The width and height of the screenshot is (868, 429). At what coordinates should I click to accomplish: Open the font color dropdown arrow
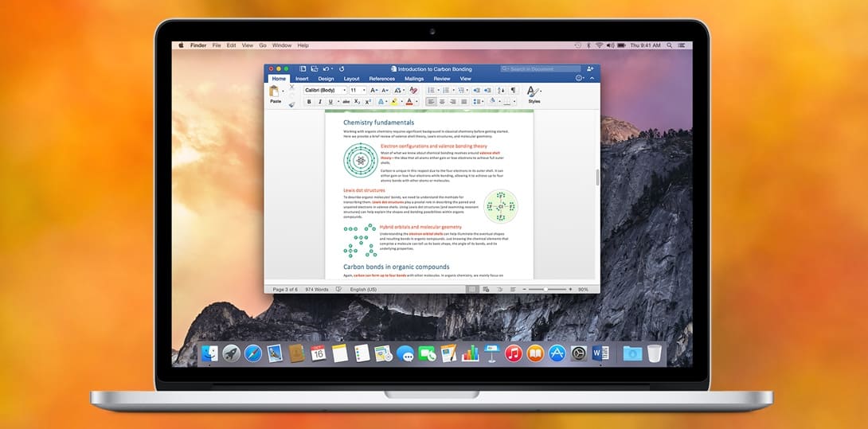tap(416, 102)
